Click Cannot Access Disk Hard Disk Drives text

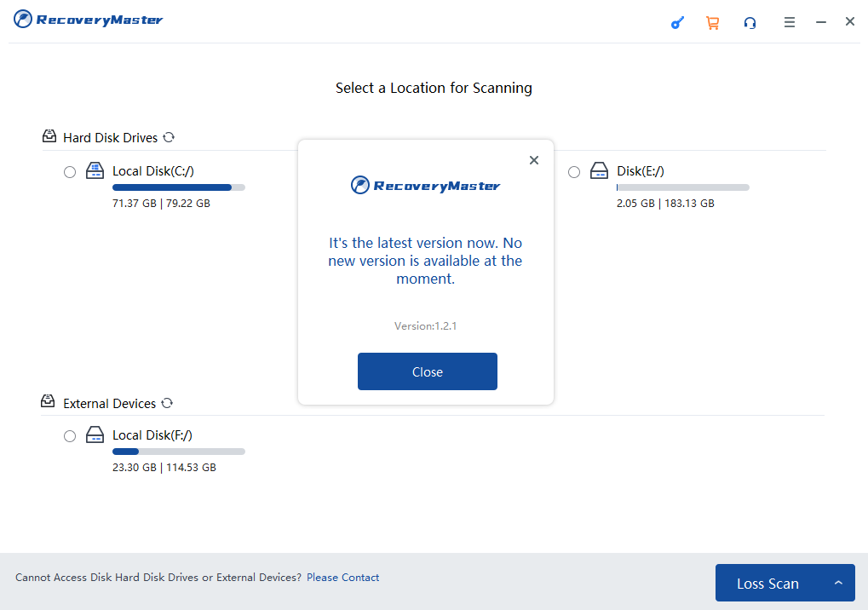[158, 578]
